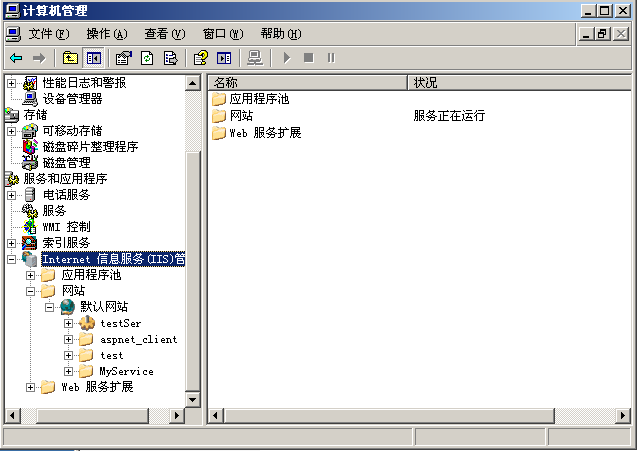This screenshot has width=637, height=451.
Task: Expand the aspnet_client folder node
Action: point(68,339)
